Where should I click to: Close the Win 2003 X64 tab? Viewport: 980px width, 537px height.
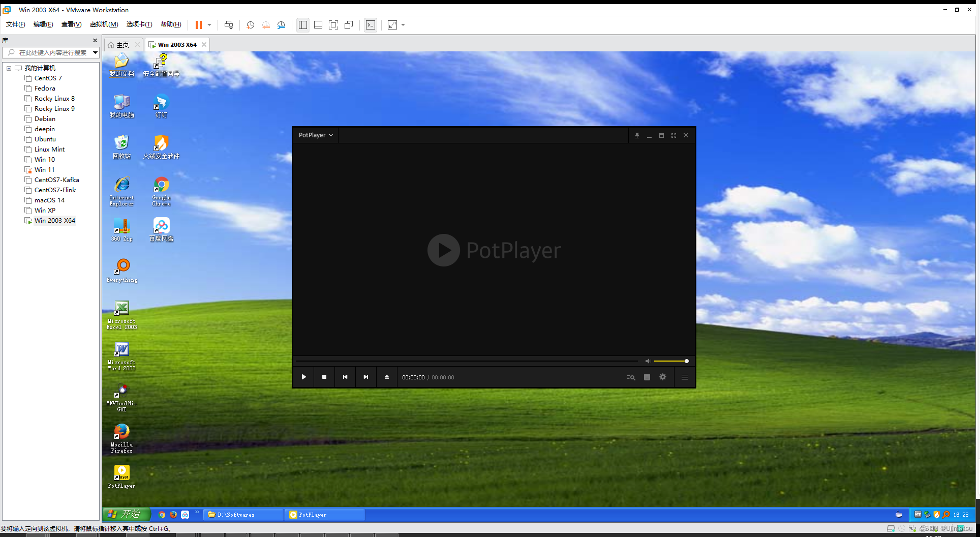click(x=204, y=45)
